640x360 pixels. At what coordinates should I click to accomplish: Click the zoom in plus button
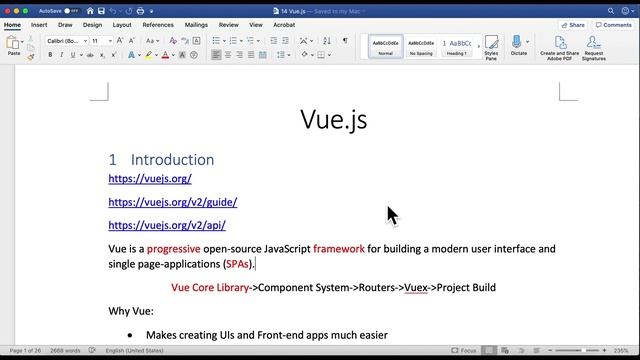click(x=604, y=350)
